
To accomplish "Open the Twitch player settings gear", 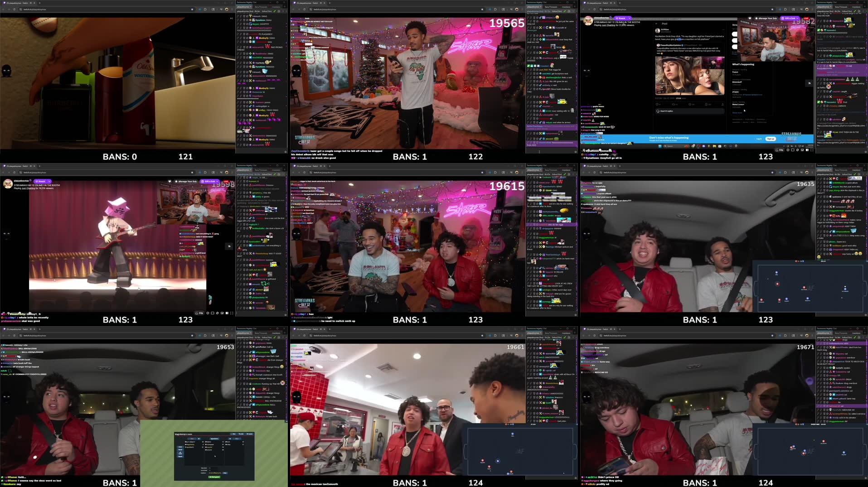I will pyautogui.click(x=208, y=313).
